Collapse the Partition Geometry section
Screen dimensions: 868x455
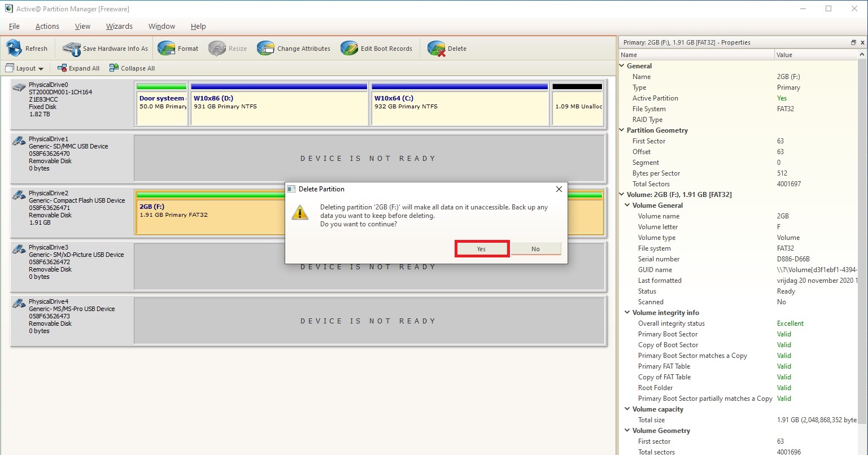(x=622, y=130)
